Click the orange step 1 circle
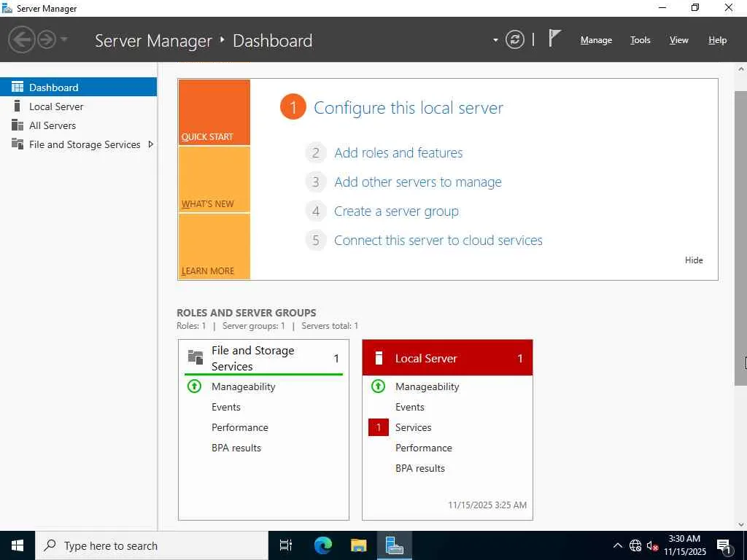Viewport: 747px width, 560px height. click(x=293, y=107)
